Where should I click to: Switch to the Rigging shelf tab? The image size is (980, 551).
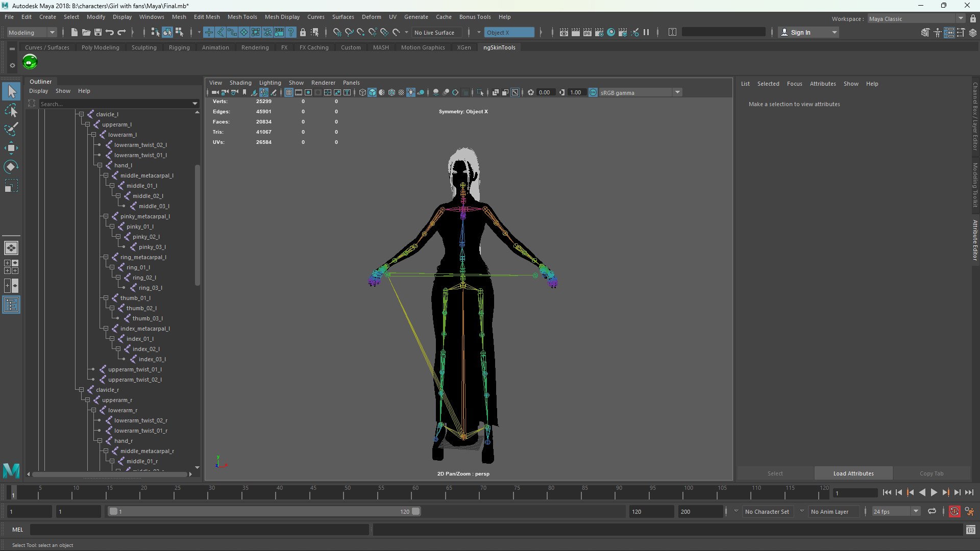(x=179, y=47)
